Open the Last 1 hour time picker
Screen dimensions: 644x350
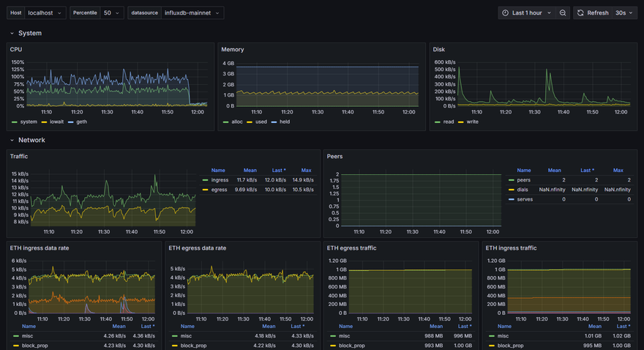pyautogui.click(x=527, y=13)
